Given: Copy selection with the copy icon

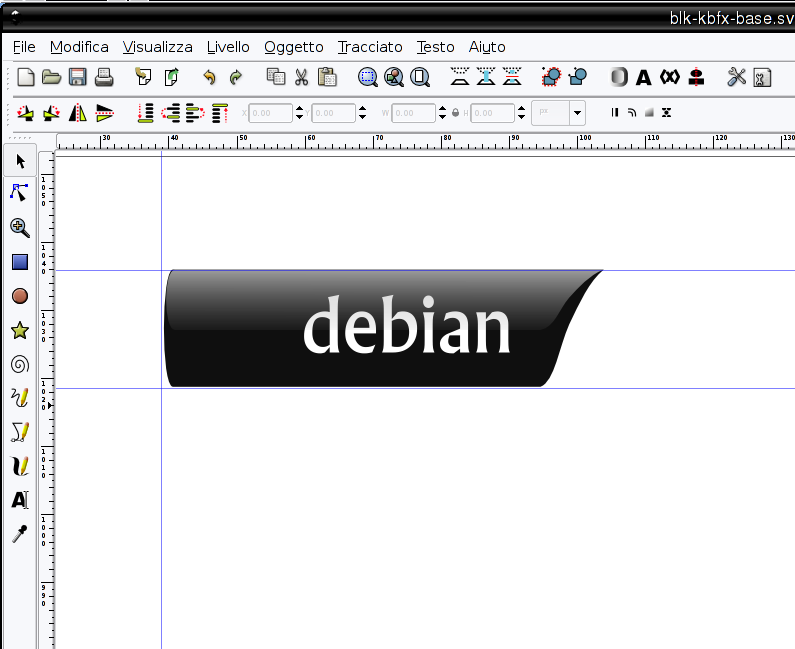Looking at the screenshot, I should pos(276,77).
